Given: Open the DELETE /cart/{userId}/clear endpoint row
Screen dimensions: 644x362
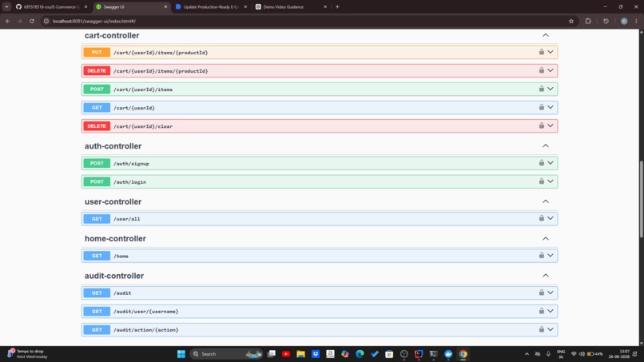Looking at the screenshot, I should [319, 126].
